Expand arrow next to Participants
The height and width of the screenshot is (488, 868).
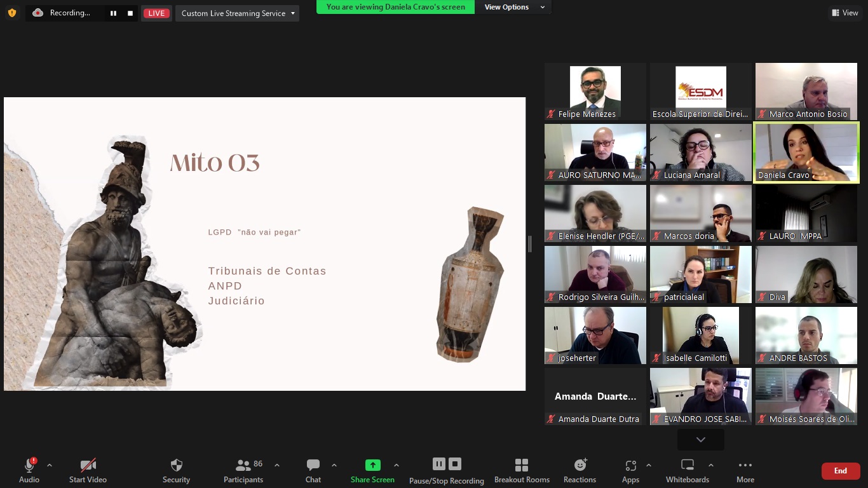(277, 465)
